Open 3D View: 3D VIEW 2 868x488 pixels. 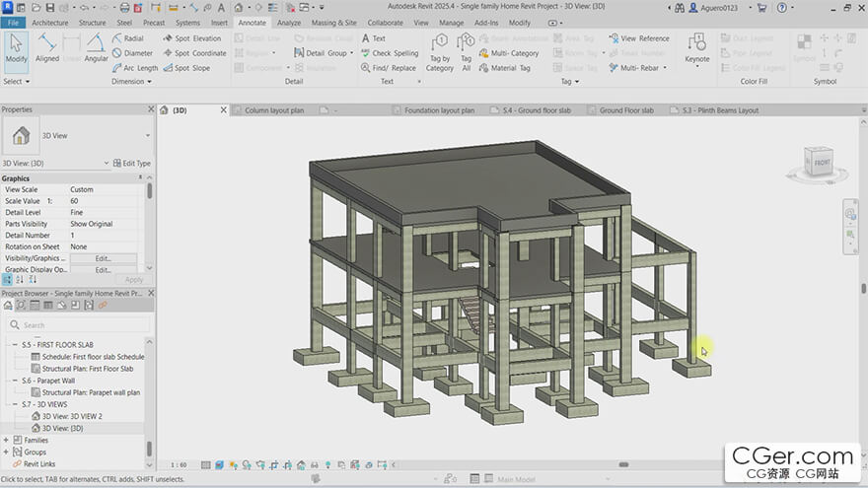click(72, 416)
